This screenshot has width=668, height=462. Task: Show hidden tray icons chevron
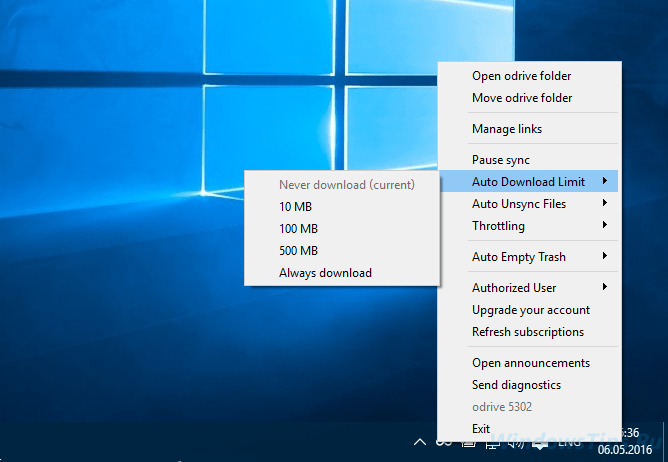coord(420,442)
